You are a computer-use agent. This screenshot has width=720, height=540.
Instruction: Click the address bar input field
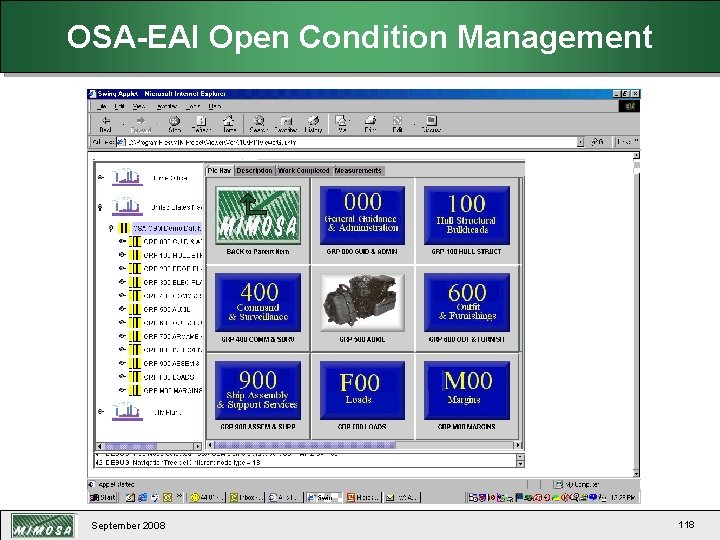click(x=346, y=142)
